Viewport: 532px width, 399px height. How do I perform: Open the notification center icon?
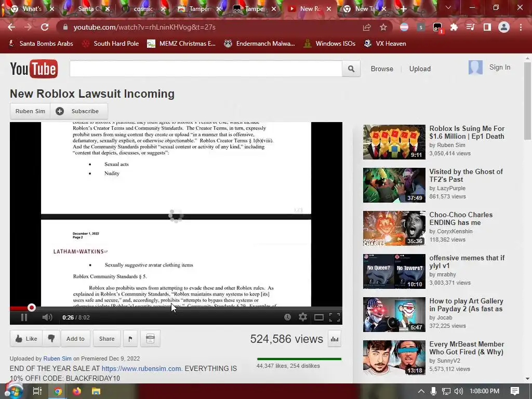(x=515, y=391)
